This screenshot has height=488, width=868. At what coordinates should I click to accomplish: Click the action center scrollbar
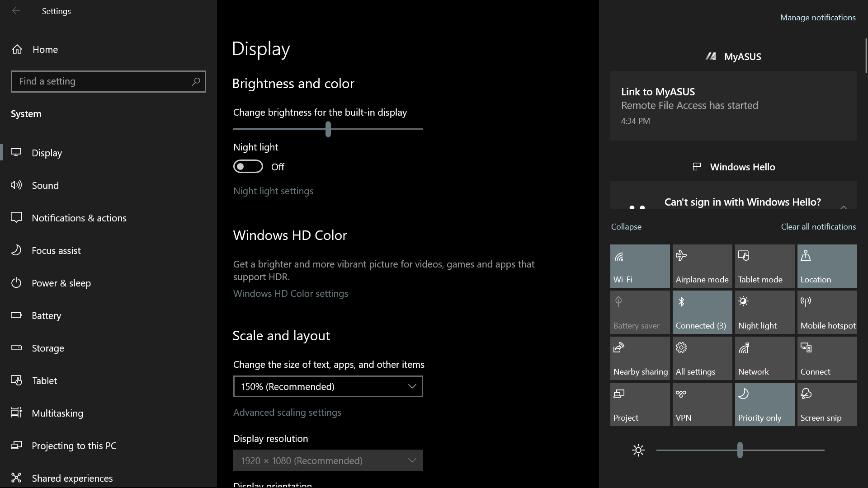point(866,56)
